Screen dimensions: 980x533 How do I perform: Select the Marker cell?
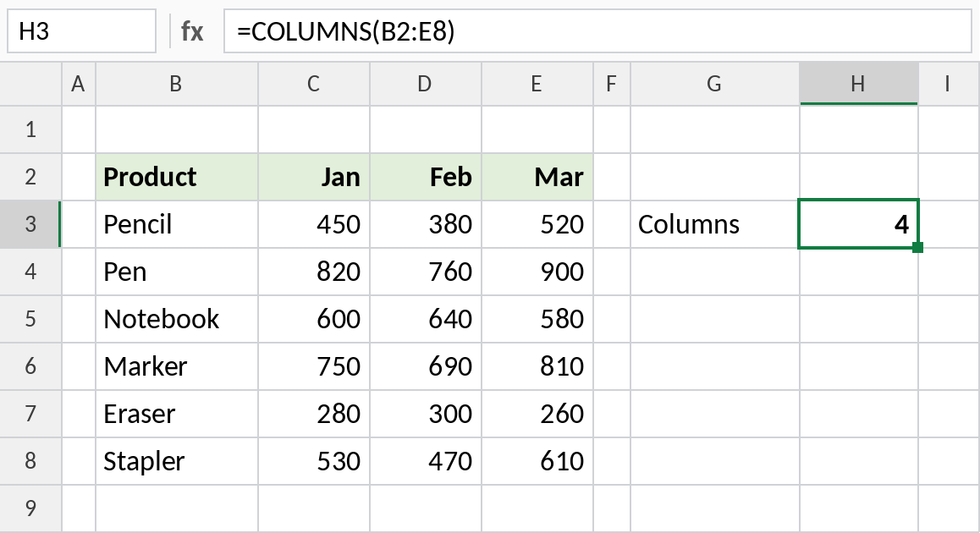tap(176, 367)
